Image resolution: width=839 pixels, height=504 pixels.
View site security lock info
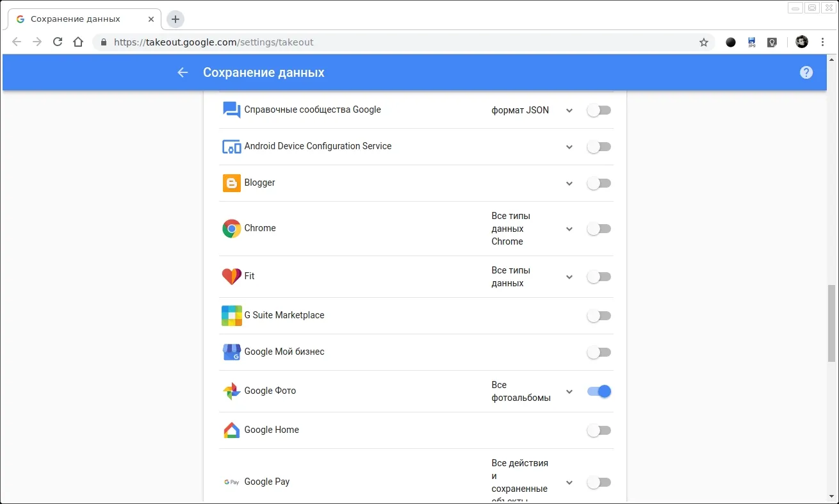tap(103, 42)
